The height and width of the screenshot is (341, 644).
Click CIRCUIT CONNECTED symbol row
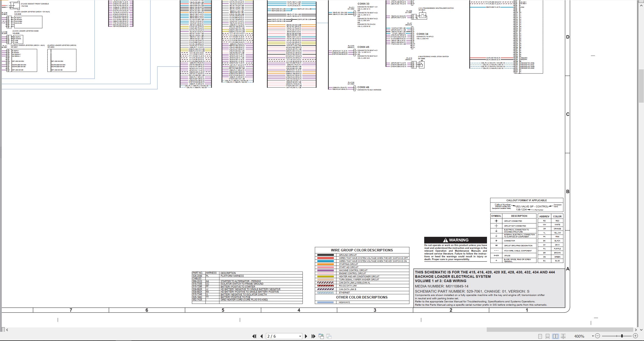[x=513, y=221]
